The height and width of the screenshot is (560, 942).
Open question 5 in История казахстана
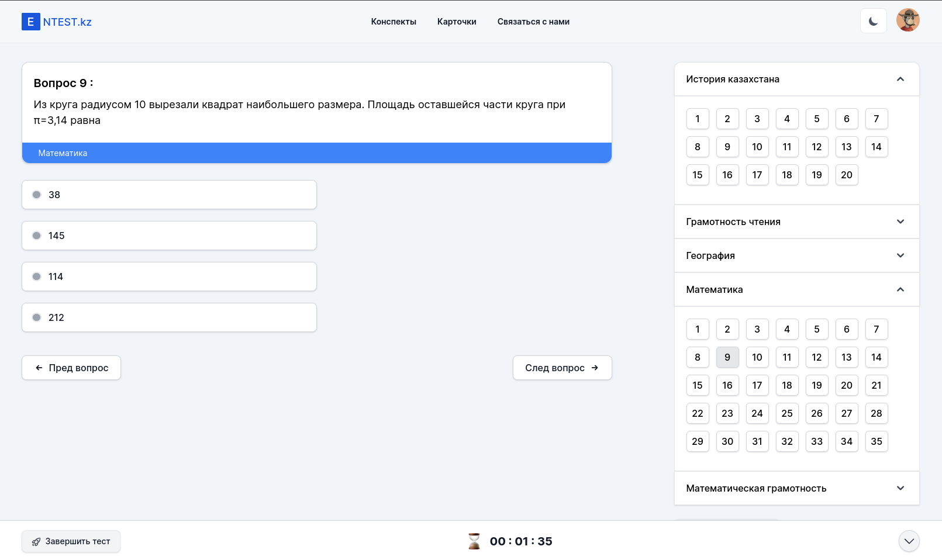click(817, 119)
